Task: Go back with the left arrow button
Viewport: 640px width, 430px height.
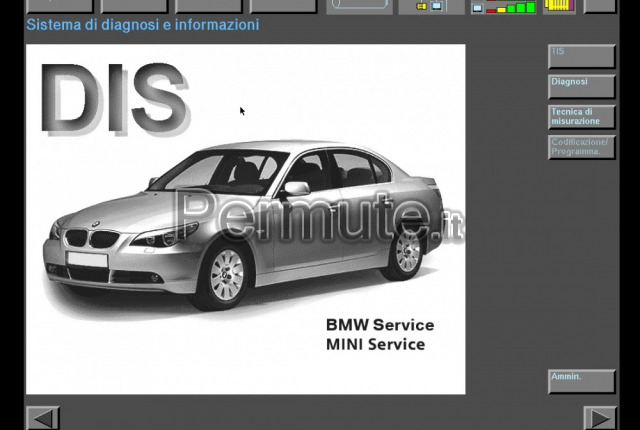Action: click(x=43, y=418)
